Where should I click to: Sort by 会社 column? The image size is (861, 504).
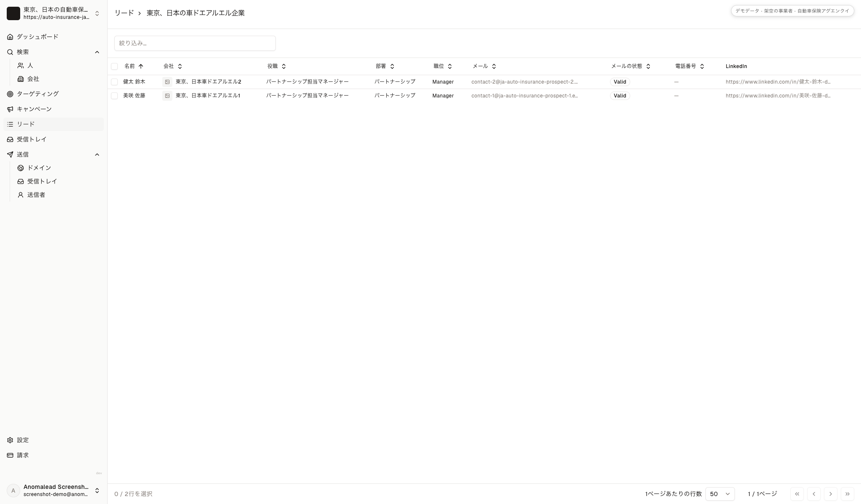(x=173, y=66)
